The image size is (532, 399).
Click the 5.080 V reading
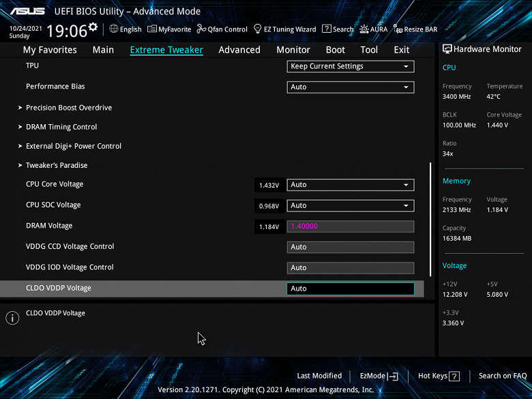tap(497, 295)
